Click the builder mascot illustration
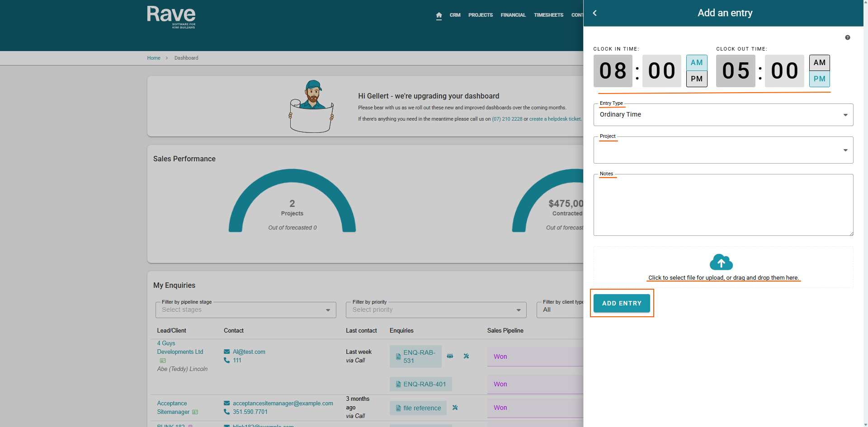 pyautogui.click(x=311, y=107)
